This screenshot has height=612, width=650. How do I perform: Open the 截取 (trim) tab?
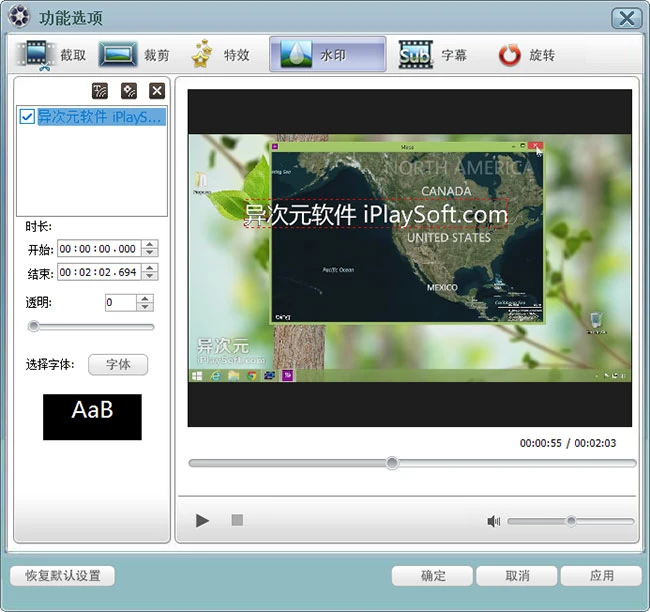[x=52, y=54]
